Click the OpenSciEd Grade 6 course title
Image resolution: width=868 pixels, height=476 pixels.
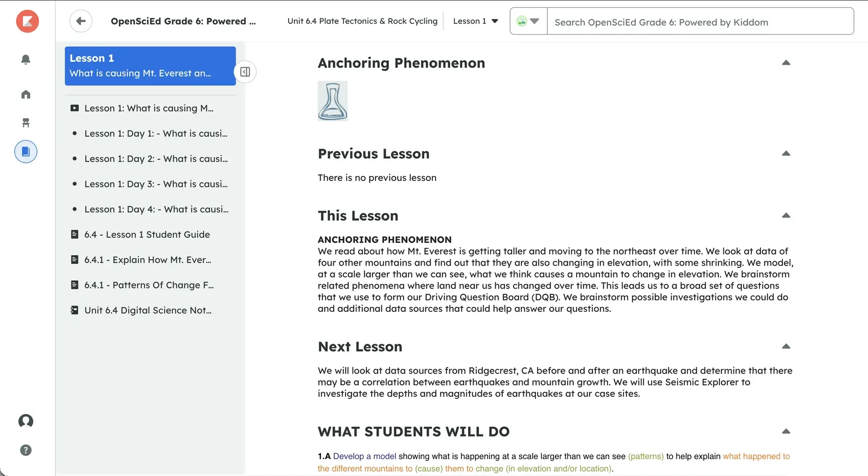point(183,21)
